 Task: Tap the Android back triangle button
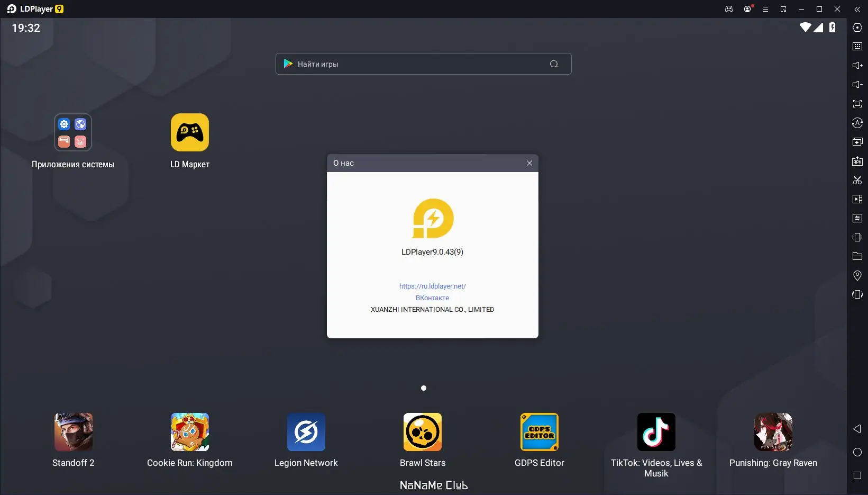[x=857, y=429]
